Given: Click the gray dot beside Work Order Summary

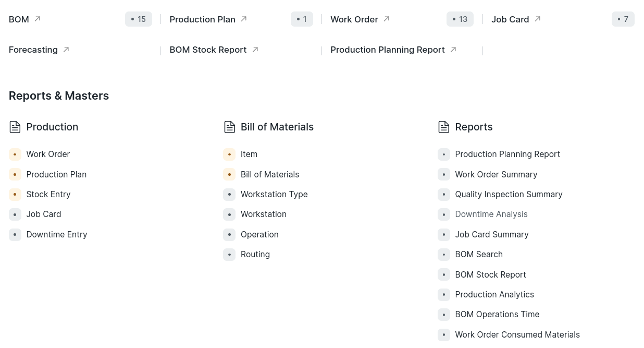Looking at the screenshot, I should [x=444, y=174].
